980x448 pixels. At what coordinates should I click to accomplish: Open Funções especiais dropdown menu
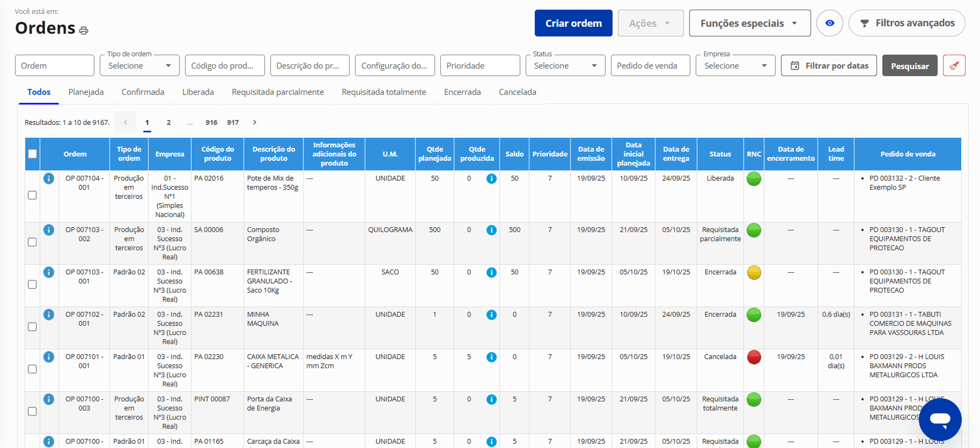(749, 23)
